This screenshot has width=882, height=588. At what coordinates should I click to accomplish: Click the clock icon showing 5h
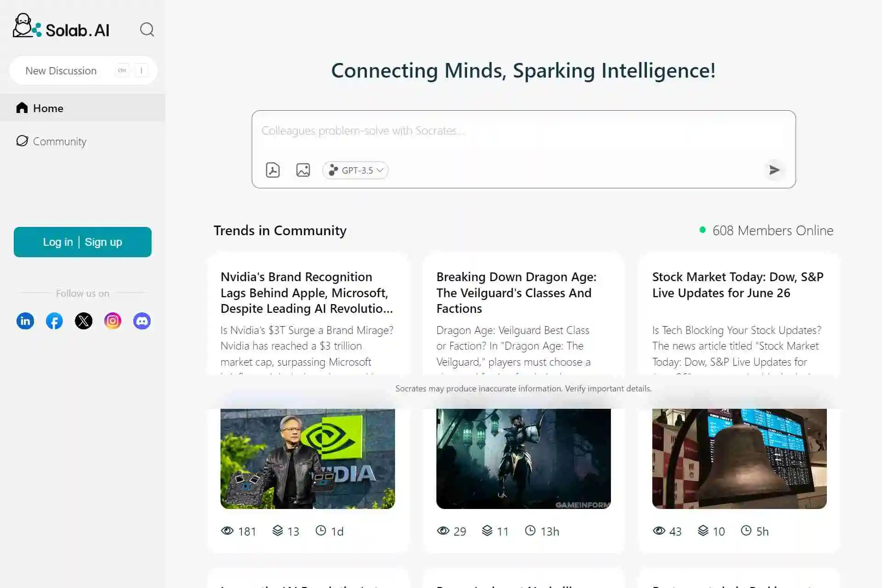[746, 531]
